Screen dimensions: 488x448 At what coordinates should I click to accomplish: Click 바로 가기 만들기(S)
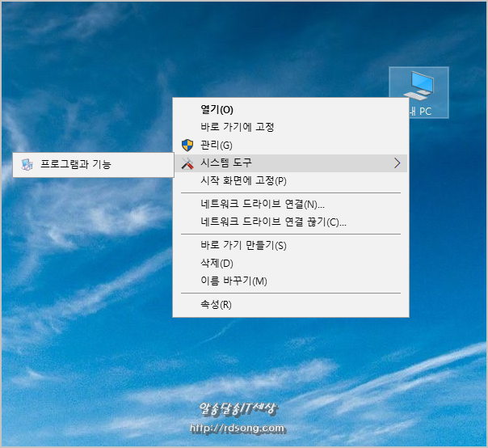point(243,246)
